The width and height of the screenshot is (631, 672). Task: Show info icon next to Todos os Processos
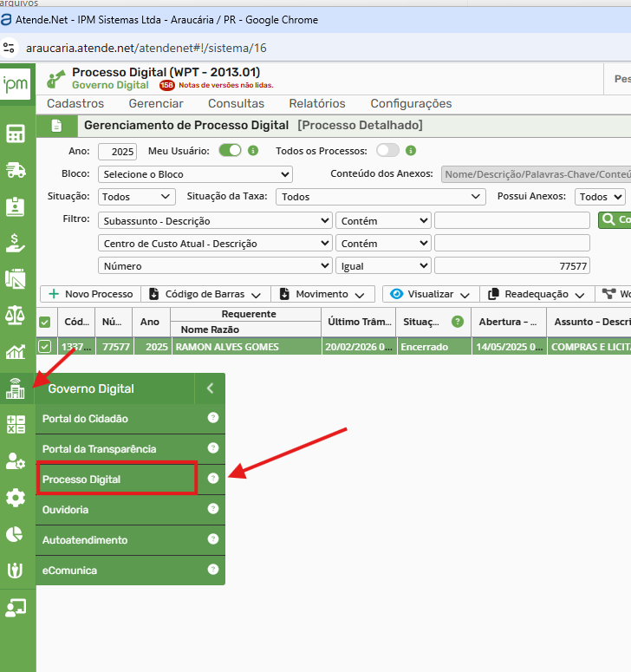pyautogui.click(x=411, y=150)
